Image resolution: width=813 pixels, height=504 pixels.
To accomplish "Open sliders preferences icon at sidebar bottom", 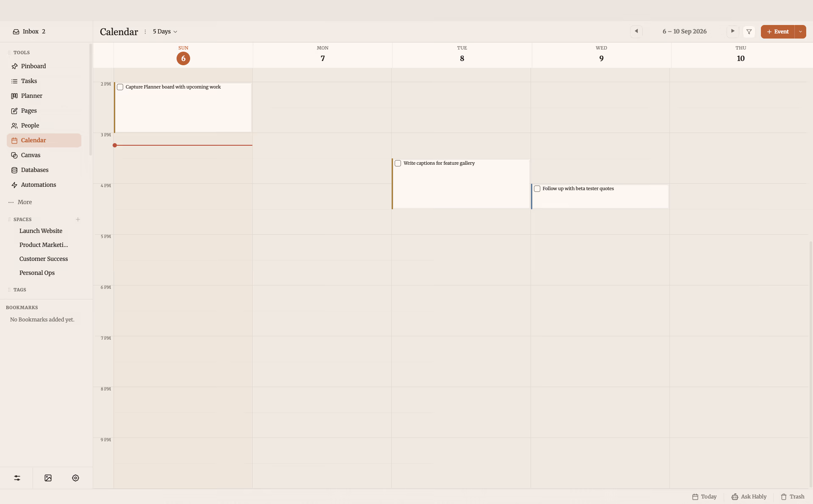I will coord(17,478).
